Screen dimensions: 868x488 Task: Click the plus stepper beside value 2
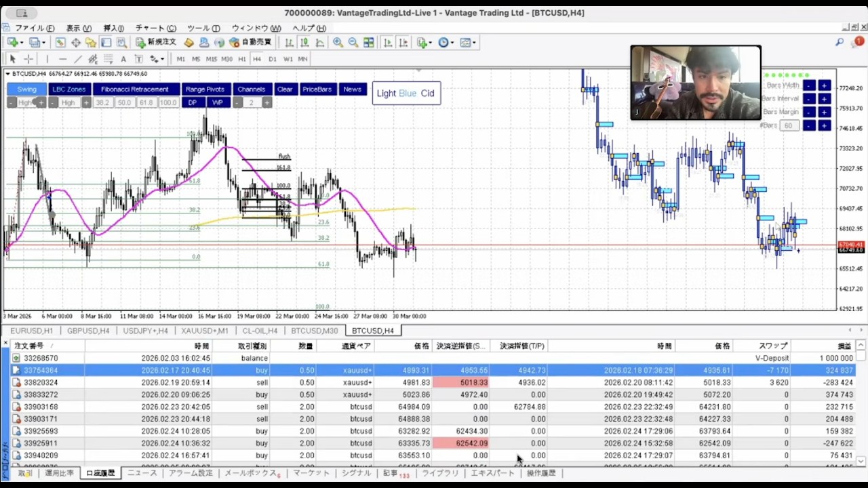pyautogui.click(x=267, y=103)
